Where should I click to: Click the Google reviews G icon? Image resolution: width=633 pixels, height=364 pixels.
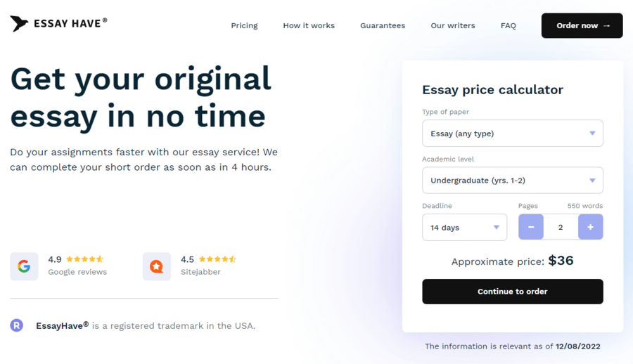[x=24, y=266]
